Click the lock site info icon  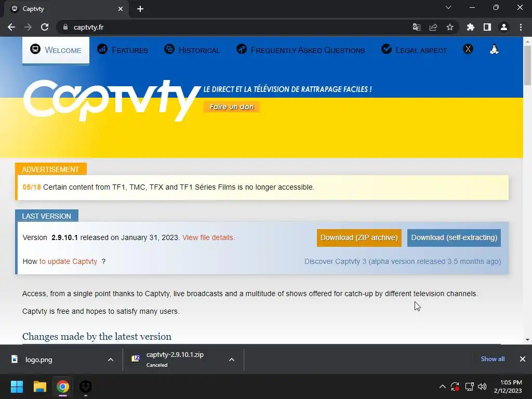[x=65, y=27]
